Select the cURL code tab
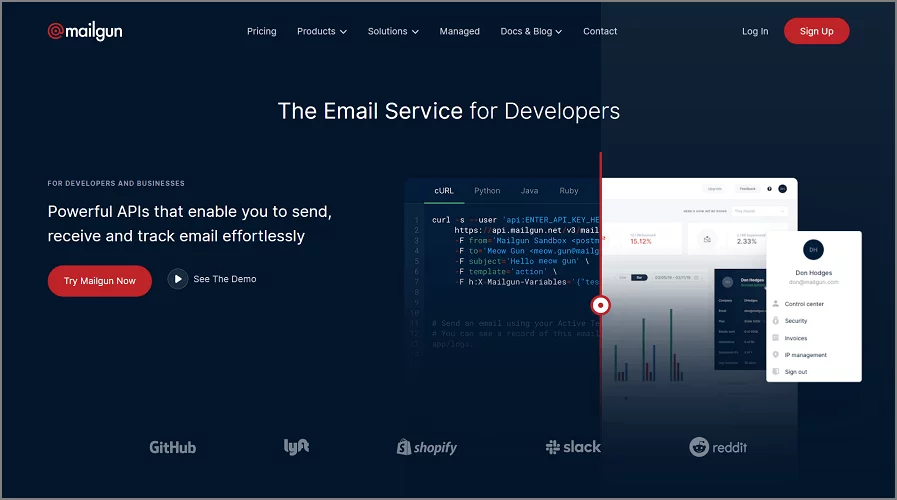 [444, 191]
